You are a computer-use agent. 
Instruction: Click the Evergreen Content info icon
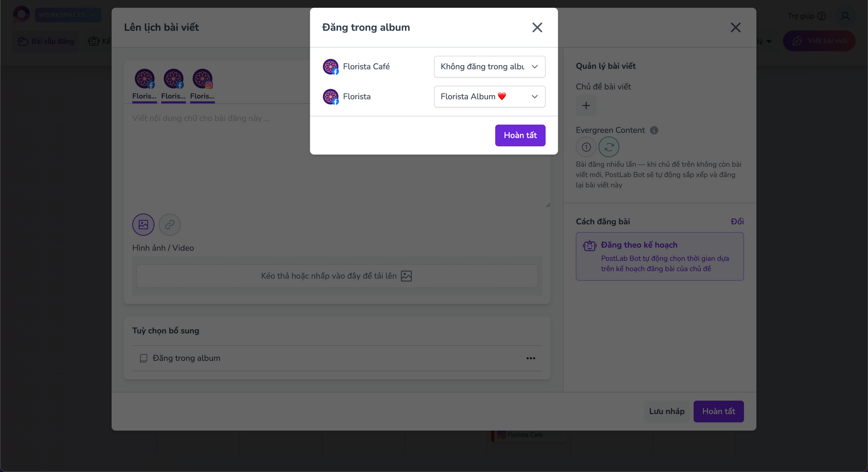tap(654, 130)
